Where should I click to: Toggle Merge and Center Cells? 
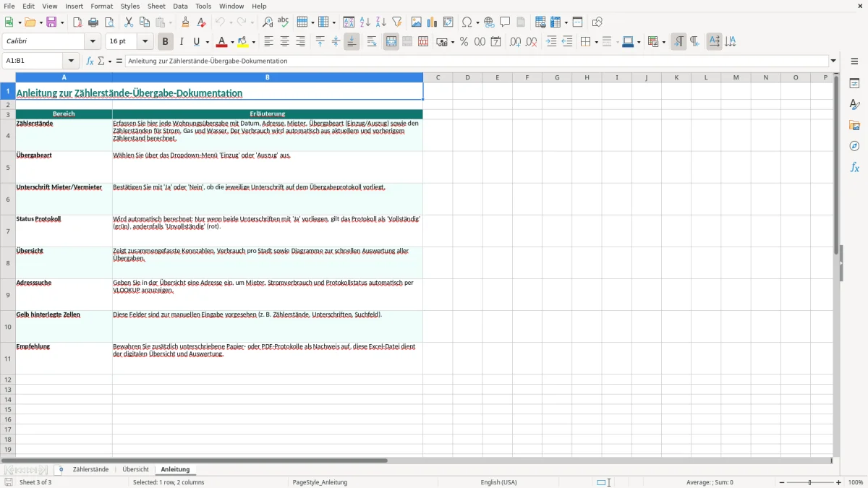(x=391, y=42)
